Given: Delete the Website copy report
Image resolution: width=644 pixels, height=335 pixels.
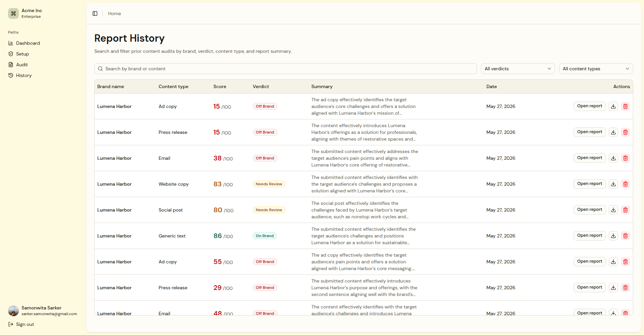Looking at the screenshot, I should (x=625, y=184).
